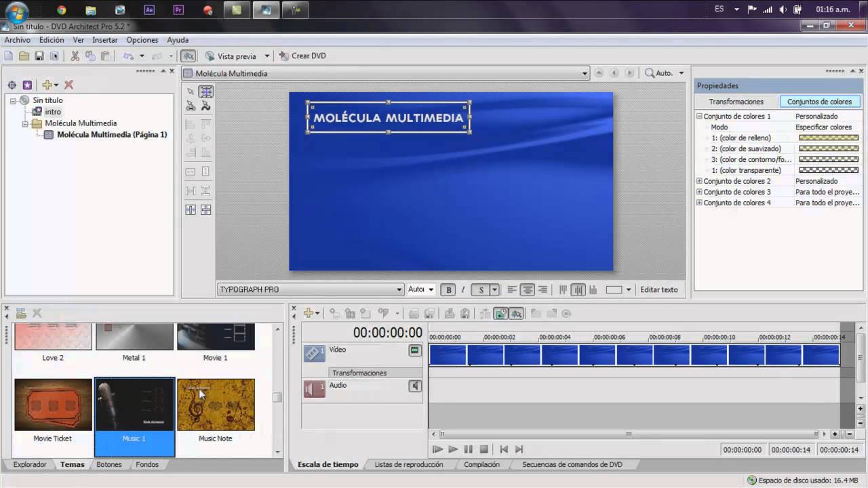The image size is (868, 488).
Task: Click color de relleno swatch
Action: pos(829,138)
